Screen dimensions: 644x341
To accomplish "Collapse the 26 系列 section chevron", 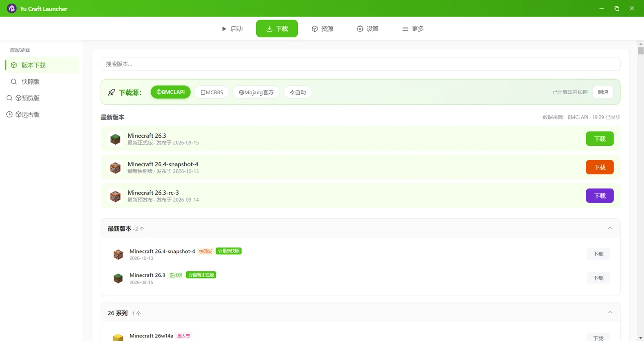I will 610,312.
